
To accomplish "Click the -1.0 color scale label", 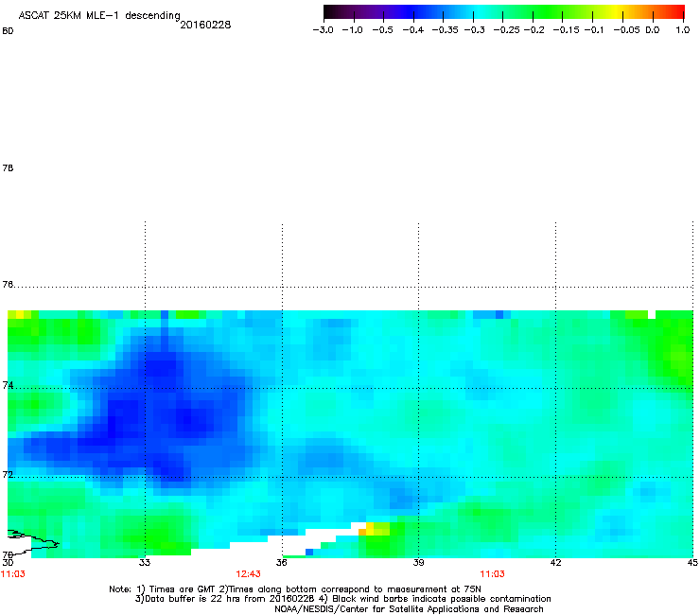I will [x=352, y=30].
